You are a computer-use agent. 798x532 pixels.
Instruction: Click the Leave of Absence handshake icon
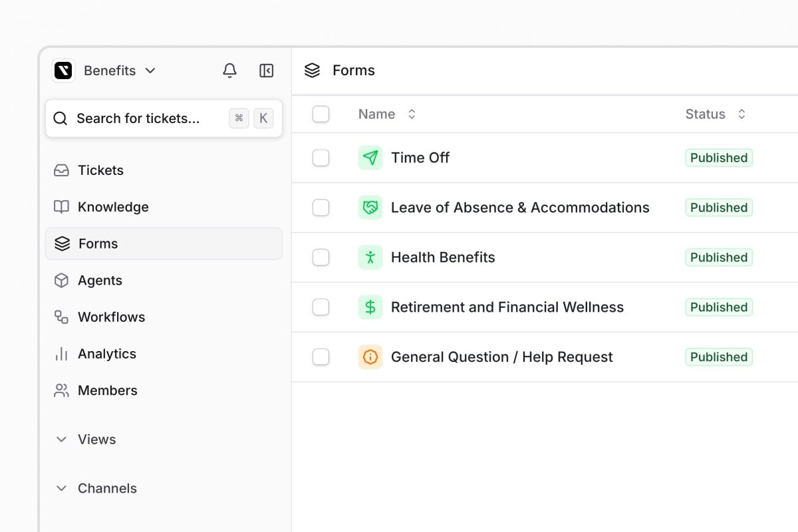pos(370,207)
